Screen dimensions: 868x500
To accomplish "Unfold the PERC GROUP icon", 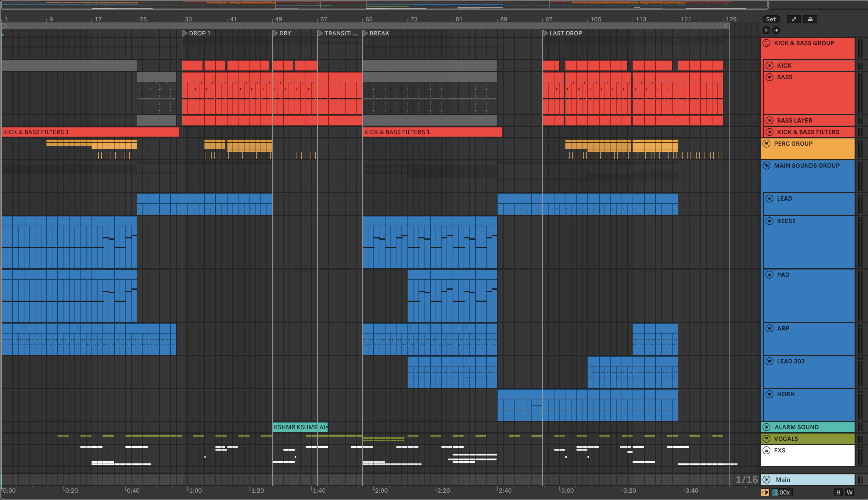I will coord(766,144).
